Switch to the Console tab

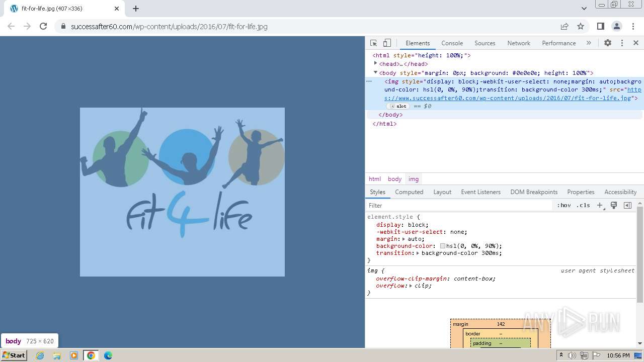pos(452,43)
